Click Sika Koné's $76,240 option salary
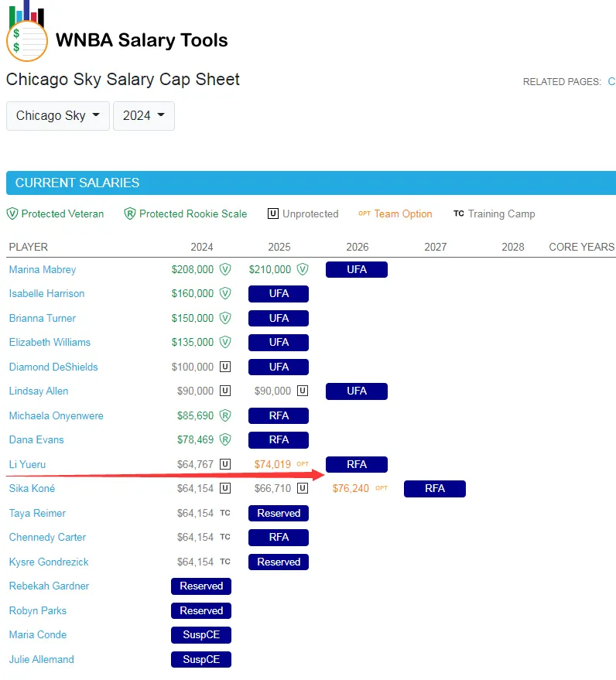616x680 pixels. click(351, 488)
